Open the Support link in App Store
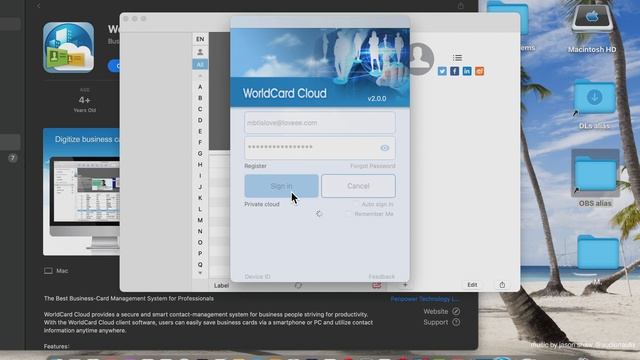The height and width of the screenshot is (360, 640). point(442,322)
